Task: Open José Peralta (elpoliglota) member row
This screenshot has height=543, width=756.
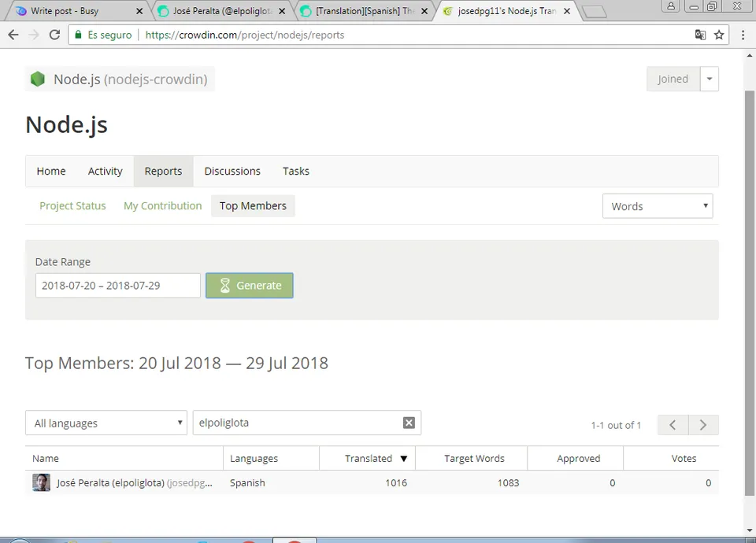Action: coord(372,482)
